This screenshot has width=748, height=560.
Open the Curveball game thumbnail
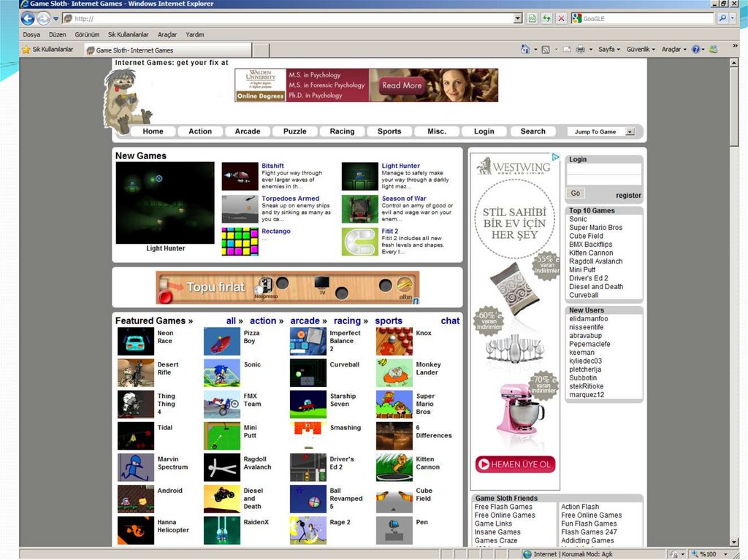(x=308, y=372)
